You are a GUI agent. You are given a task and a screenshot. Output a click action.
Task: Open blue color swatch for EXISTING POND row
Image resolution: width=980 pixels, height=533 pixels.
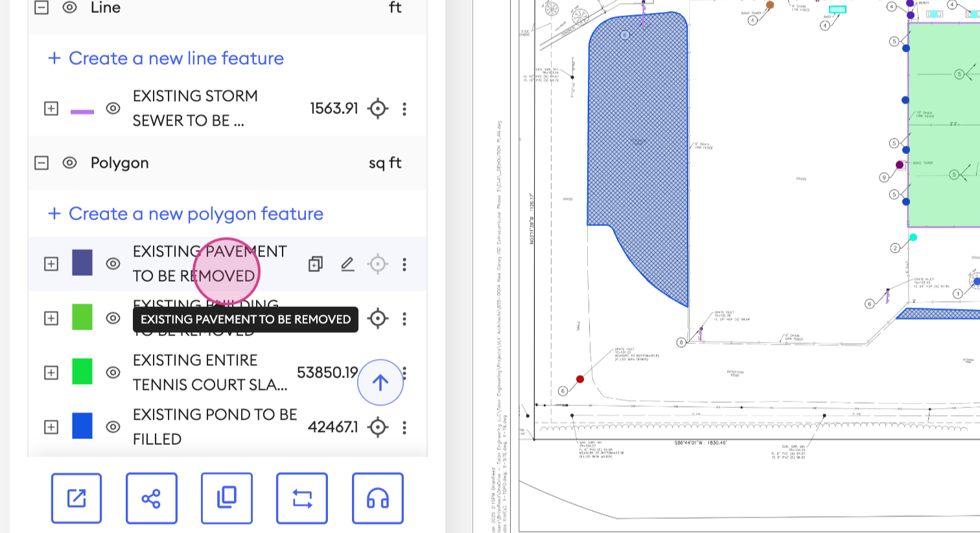point(82,426)
